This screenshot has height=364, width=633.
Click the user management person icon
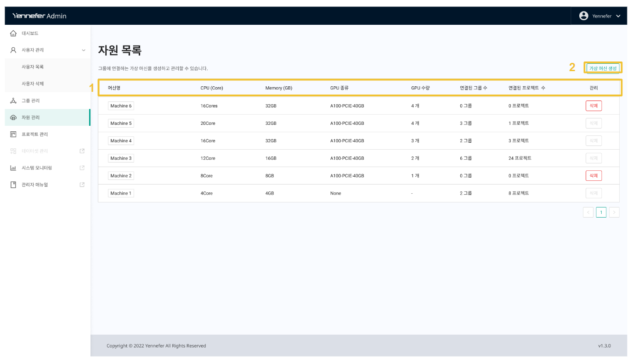pyautogui.click(x=13, y=50)
